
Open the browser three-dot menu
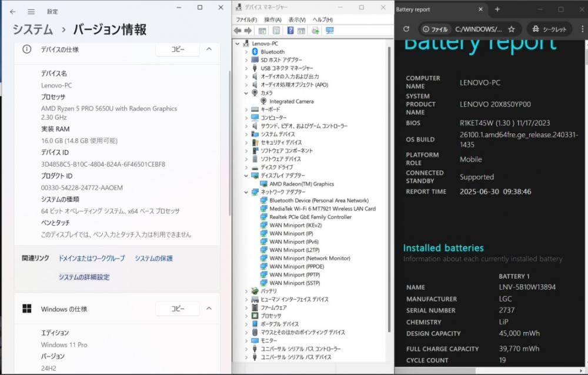pyautogui.click(x=582, y=29)
